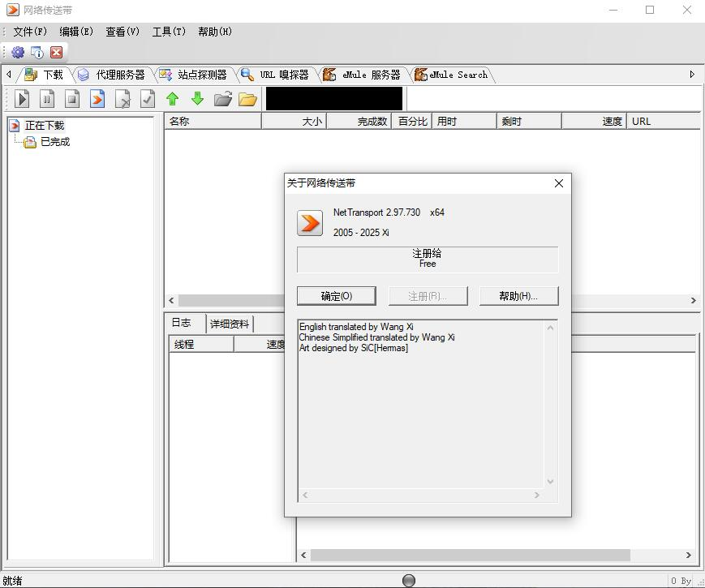The height and width of the screenshot is (588, 705).
Task: Click the credits box down scroll arrow
Action: [550, 481]
